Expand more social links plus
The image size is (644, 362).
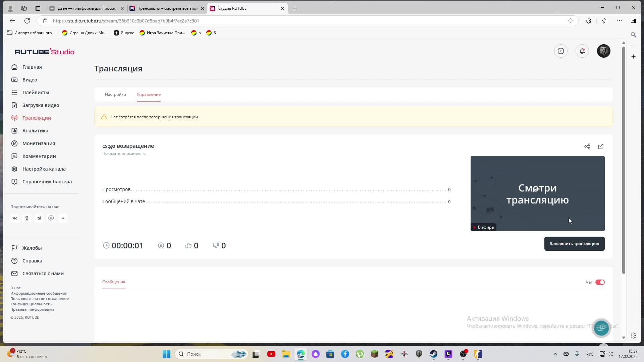point(63,218)
